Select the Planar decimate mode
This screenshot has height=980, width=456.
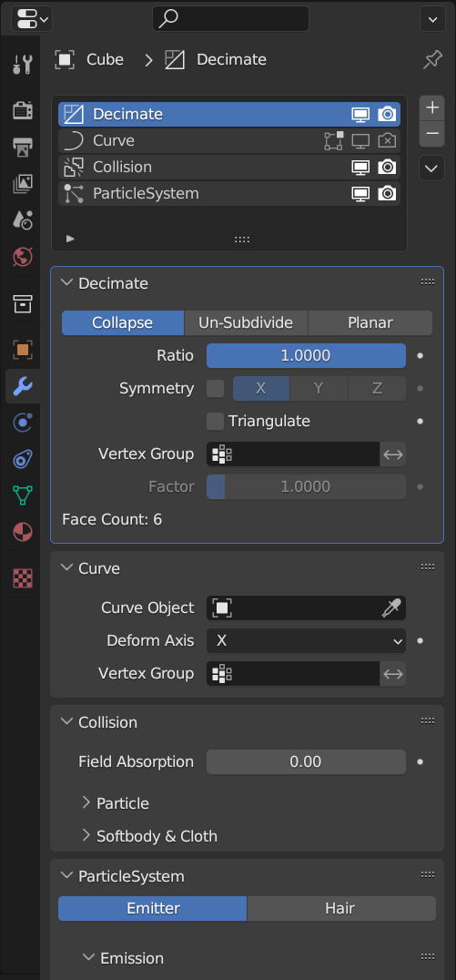coord(370,323)
